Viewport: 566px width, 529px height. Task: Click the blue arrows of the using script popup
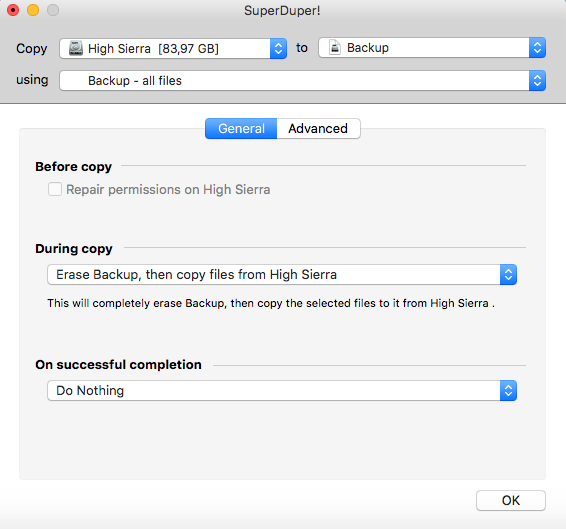click(x=537, y=81)
